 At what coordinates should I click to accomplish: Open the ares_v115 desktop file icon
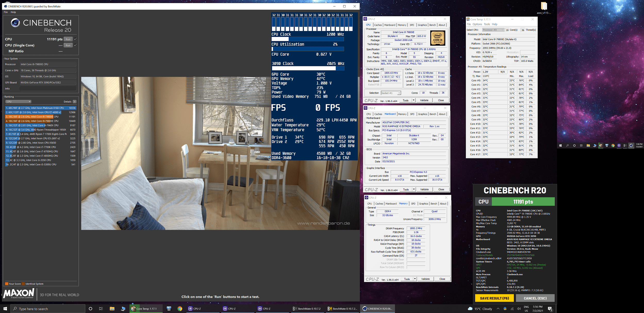544,8
